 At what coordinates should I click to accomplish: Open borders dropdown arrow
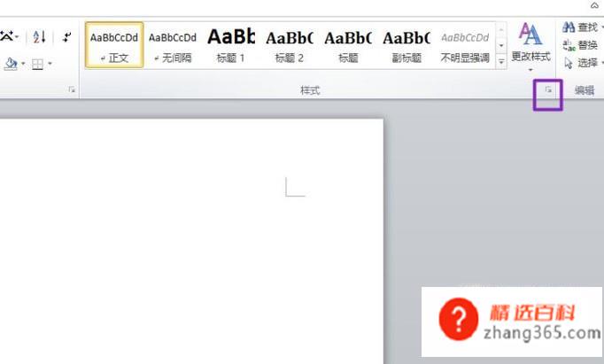click(x=50, y=64)
